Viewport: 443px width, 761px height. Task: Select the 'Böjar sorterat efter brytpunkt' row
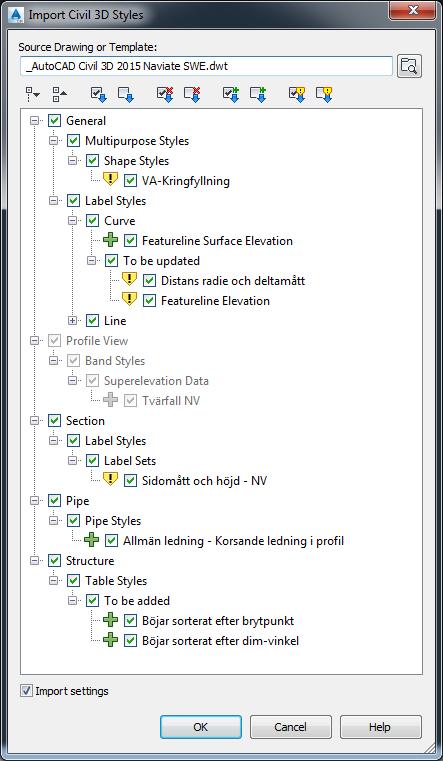tap(218, 621)
